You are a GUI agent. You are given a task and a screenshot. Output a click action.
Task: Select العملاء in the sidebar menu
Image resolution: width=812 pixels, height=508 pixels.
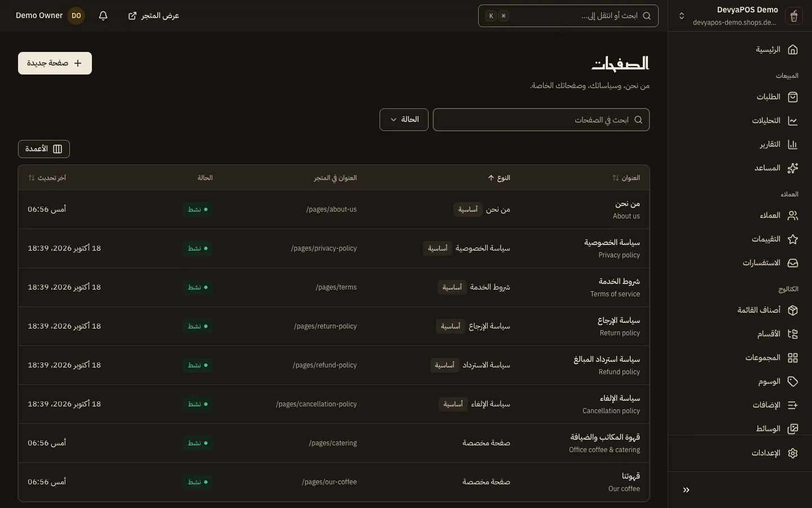740,216
